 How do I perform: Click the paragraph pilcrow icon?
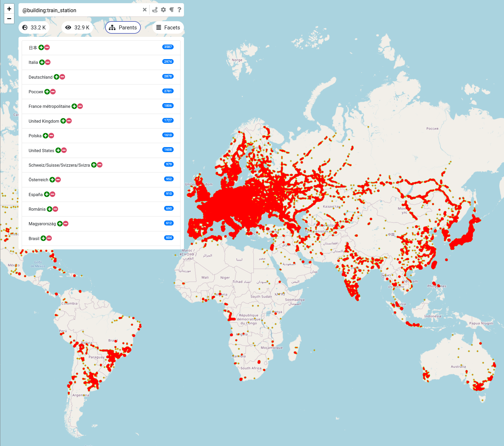(172, 10)
